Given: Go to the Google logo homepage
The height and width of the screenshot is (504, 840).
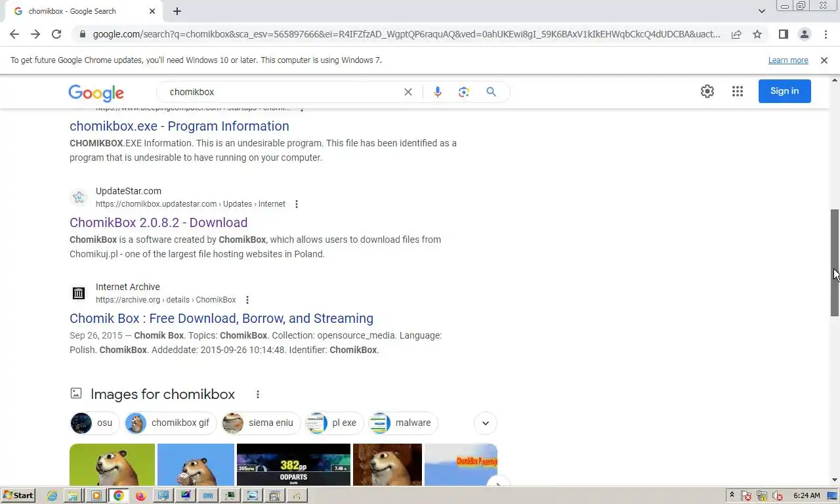Looking at the screenshot, I should (x=96, y=93).
